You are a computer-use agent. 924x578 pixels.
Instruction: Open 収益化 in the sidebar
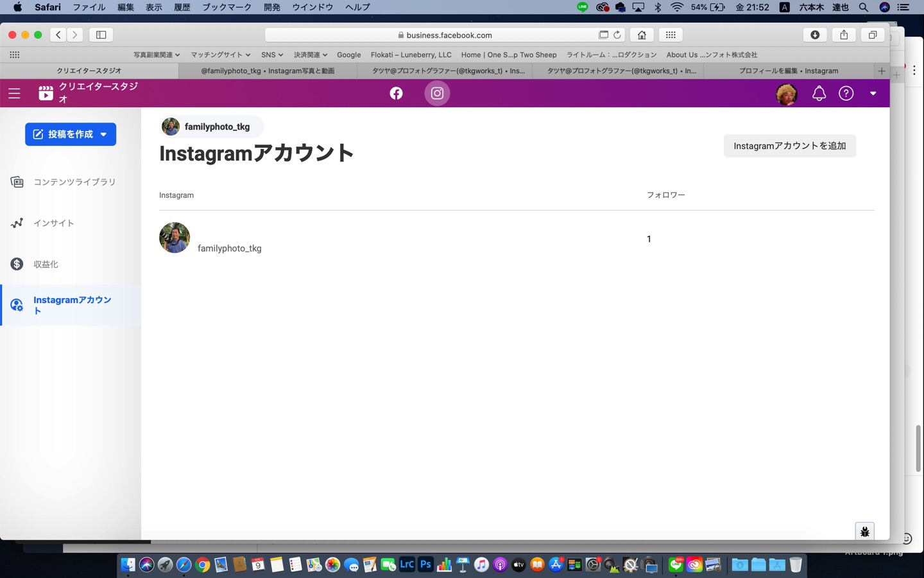(71, 264)
